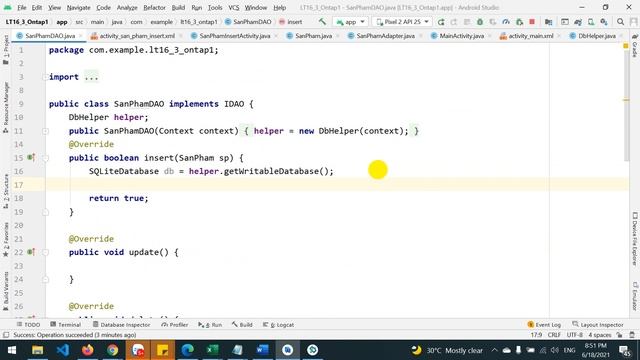Click the account avatar icon in toolbar
Viewport: 640px width, 360px height.
[633, 22]
